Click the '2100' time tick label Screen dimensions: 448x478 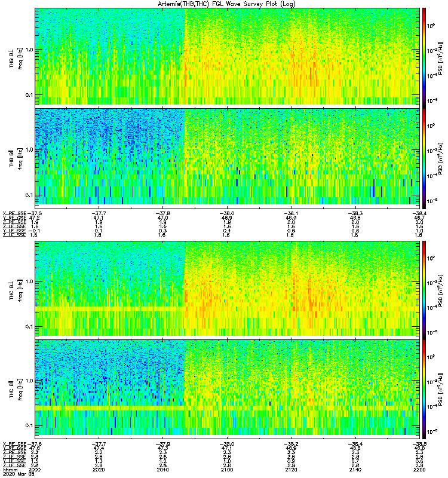(227, 470)
